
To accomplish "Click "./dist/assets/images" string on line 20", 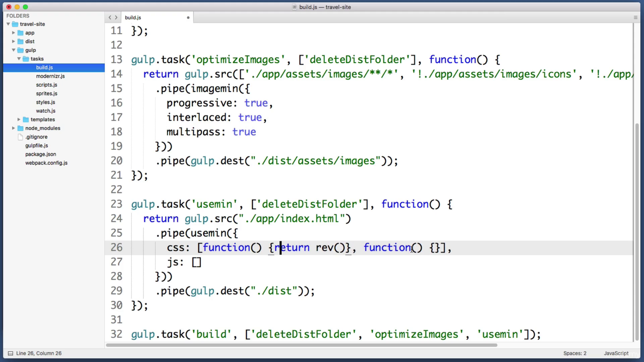I will (316, 161).
